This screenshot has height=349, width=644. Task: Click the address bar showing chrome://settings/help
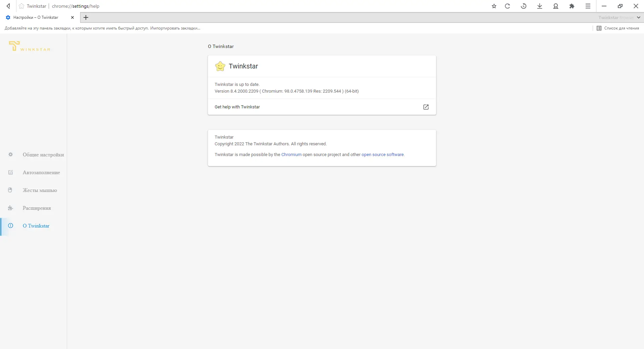pyautogui.click(x=75, y=6)
